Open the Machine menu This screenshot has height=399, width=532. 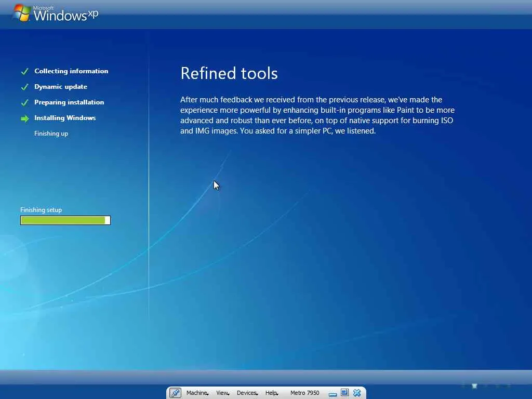tap(197, 393)
